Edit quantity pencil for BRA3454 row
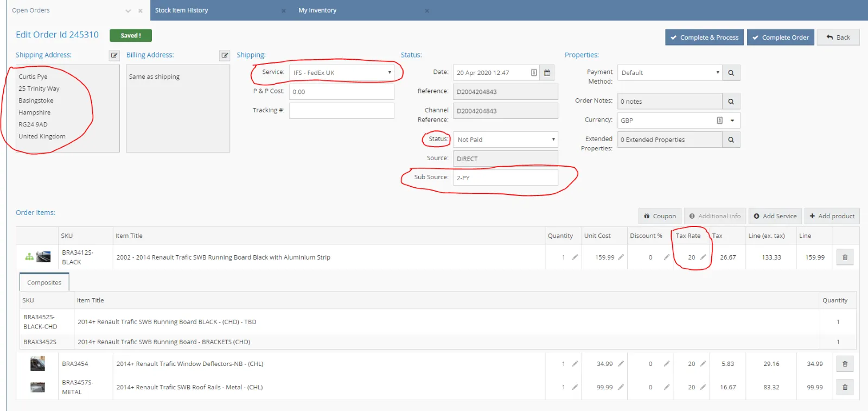 click(575, 364)
